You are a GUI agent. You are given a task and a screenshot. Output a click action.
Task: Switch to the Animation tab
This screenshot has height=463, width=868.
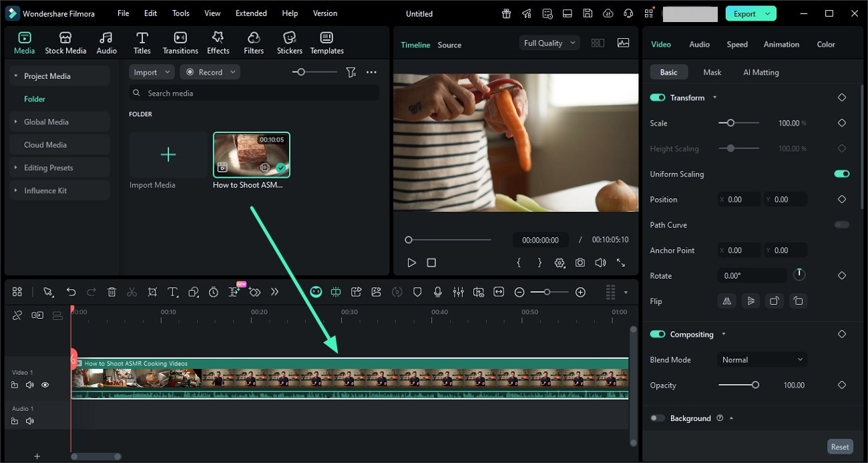781,44
